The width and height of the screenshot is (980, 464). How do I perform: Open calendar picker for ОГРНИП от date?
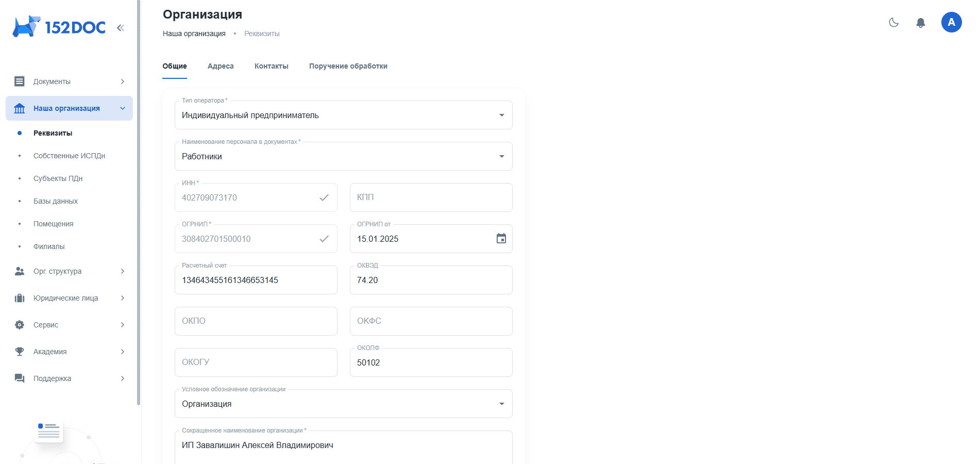(x=501, y=239)
